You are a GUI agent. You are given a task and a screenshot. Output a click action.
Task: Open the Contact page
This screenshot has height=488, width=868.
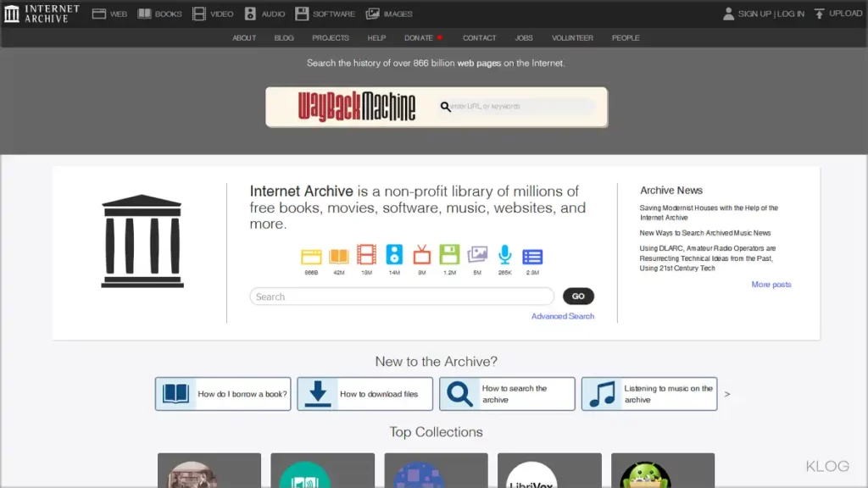[x=480, y=38]
